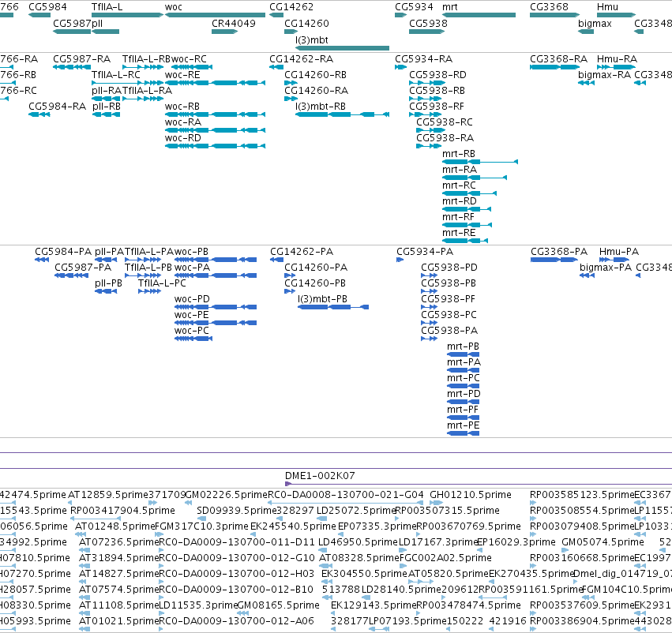Select the mrt-RB transcript glyph
Viewport: 672px width, 633px height.
click(x=480, y=162)
